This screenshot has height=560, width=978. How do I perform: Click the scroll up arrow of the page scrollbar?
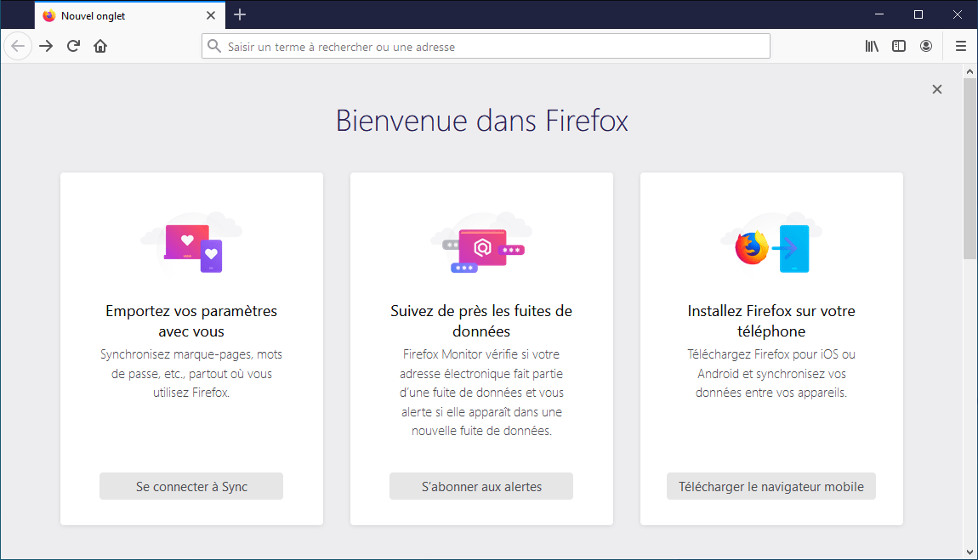tap(969, 71)
